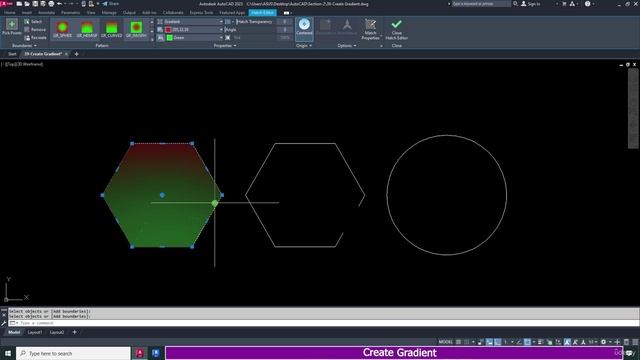The width and height of the screenshot is (640, 360).
Task: Click the Plot printer icon
Action: (51, 4)
